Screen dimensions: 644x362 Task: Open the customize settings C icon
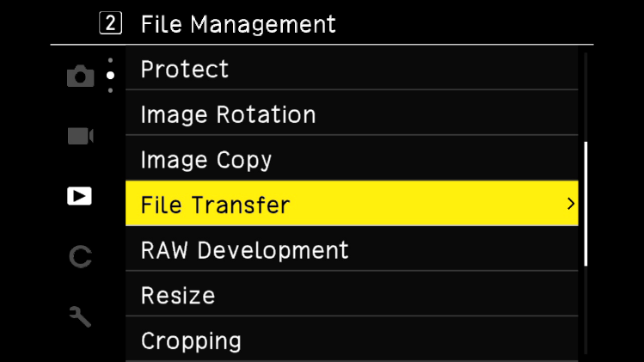(80, 256)
